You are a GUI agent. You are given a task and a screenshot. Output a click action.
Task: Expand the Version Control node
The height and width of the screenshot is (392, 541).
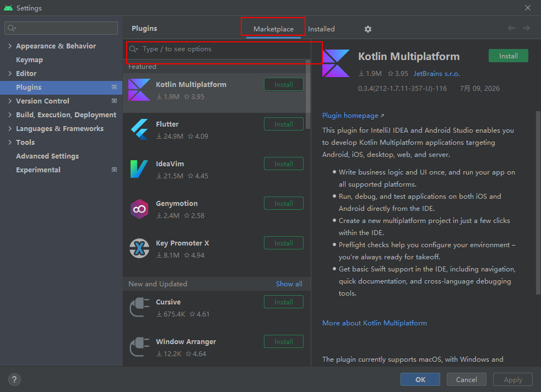coord(10,101)
